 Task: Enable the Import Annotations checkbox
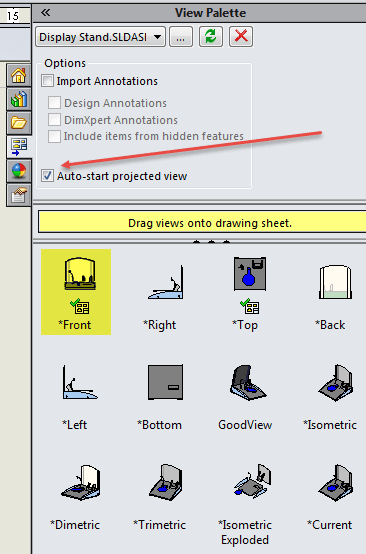coord(47,81)
